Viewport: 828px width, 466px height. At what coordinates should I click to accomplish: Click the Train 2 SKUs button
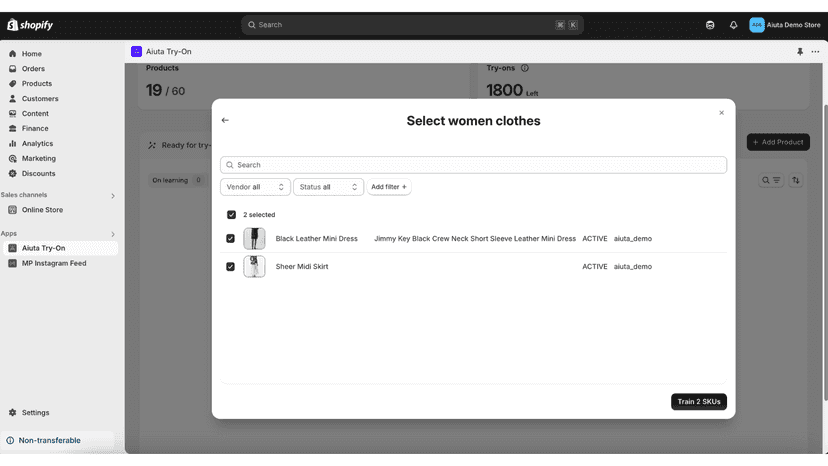click(699, 402)
